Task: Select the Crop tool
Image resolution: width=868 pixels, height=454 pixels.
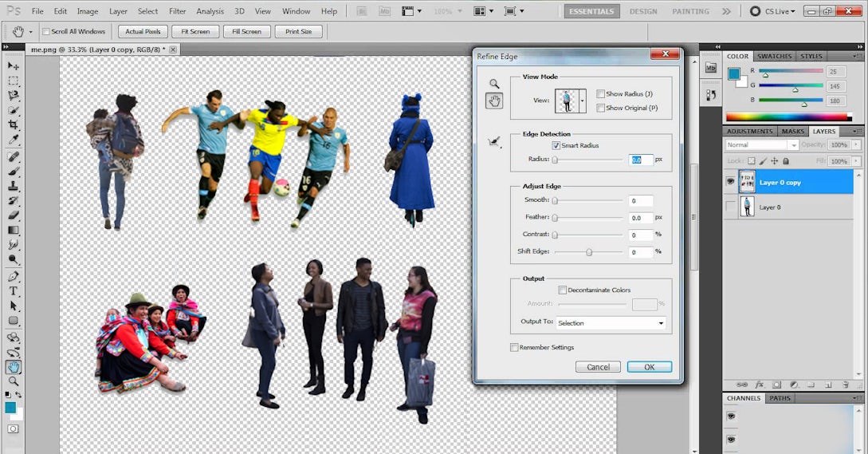Action: tap(14, 126)
